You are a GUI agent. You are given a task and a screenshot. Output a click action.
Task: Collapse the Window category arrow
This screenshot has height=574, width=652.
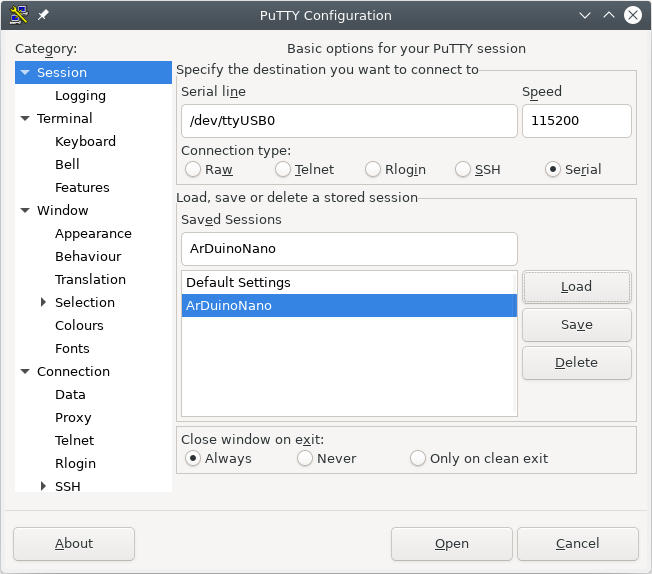[x=25, y=210]
